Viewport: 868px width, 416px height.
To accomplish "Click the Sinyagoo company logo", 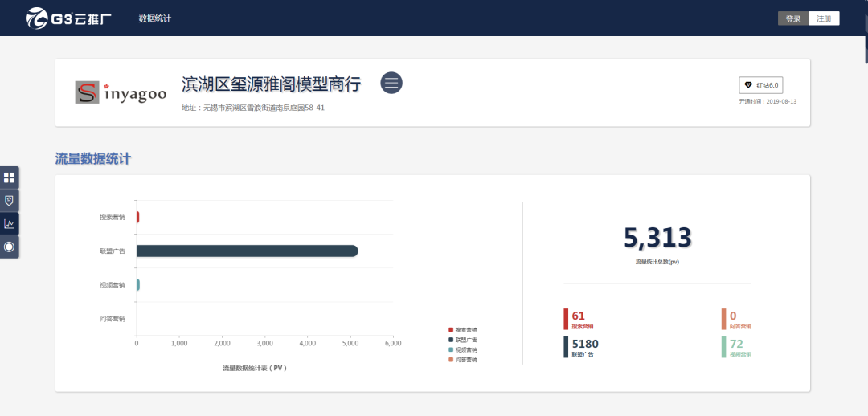I will click(121, 92).
